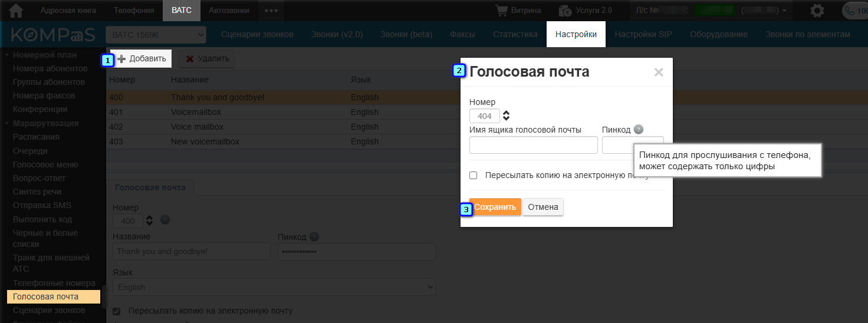
Task: Open Синтез речи in sidebar
Action: 37,192
